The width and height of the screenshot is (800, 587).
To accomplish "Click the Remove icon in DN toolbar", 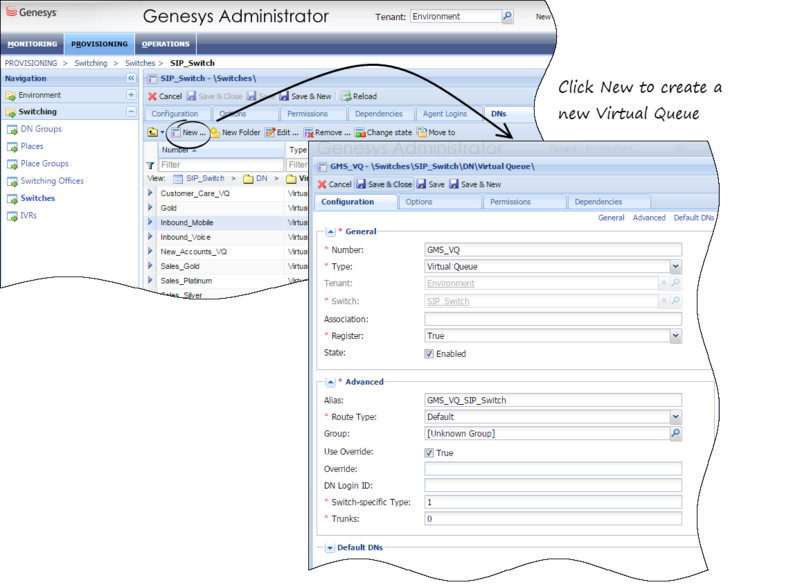I will pyautogui.click(x=308, y=133).
